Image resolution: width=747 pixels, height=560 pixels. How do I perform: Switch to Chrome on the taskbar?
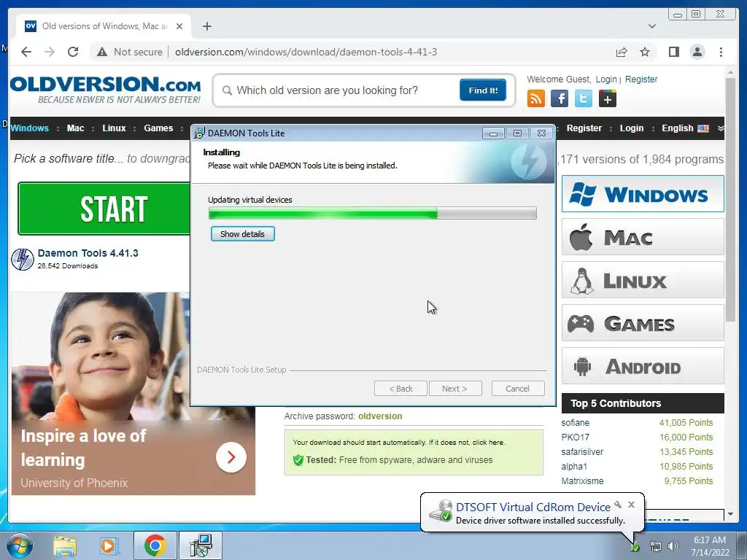coord(155,545)
